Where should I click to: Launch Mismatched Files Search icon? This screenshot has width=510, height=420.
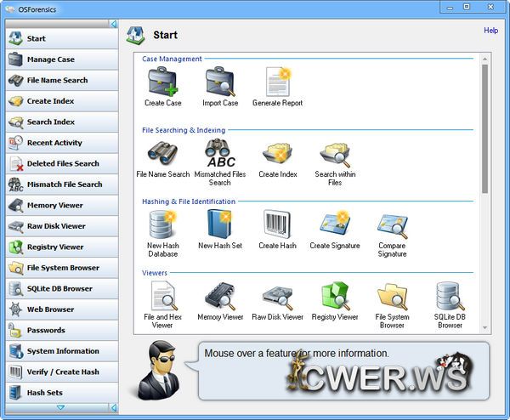coord(220,153)
